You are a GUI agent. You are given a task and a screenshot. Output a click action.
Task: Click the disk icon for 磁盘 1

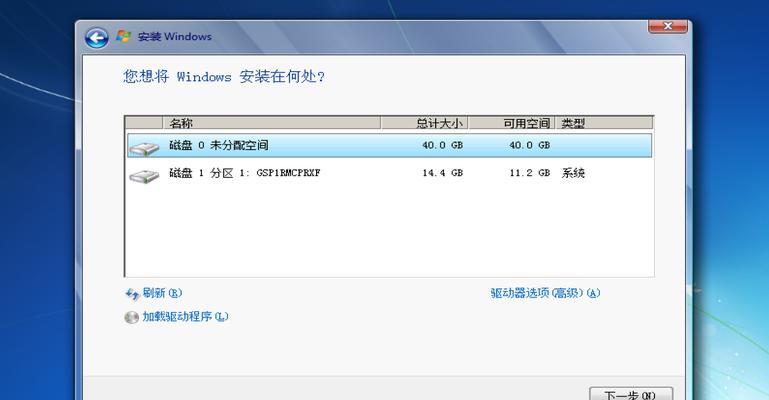coord(144,175)
